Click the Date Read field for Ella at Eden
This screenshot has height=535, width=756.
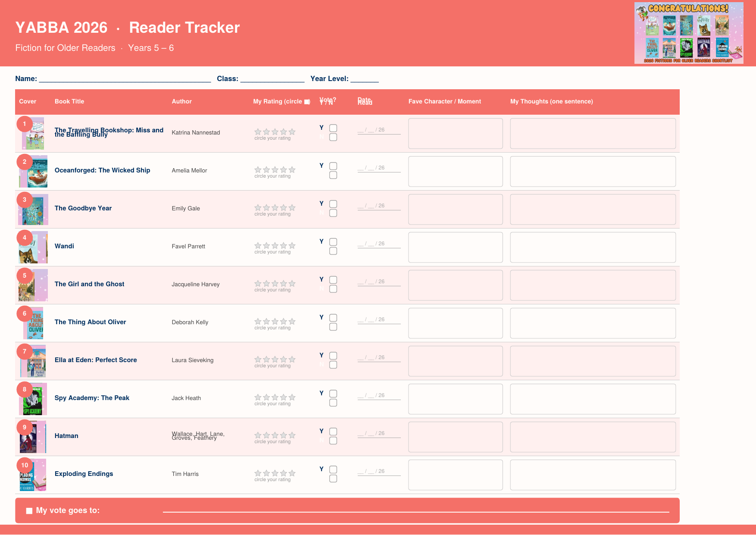pyautogui.click(x=379, y=358)
